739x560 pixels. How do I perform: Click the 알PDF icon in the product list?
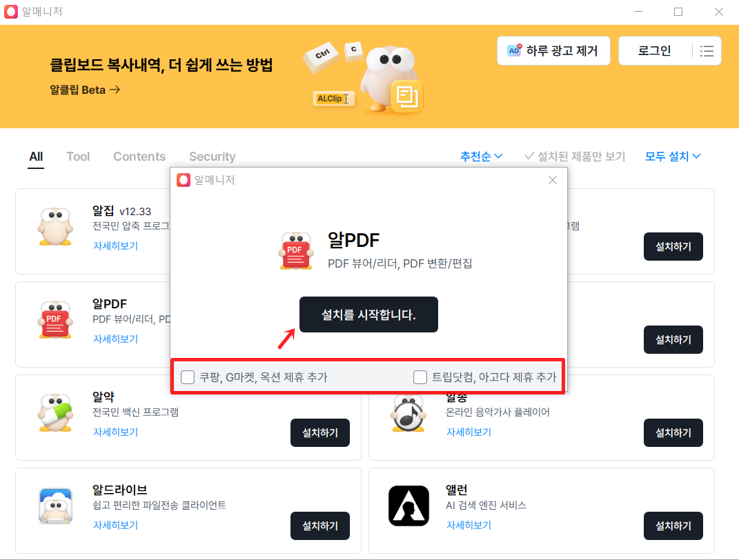point(56,320)
